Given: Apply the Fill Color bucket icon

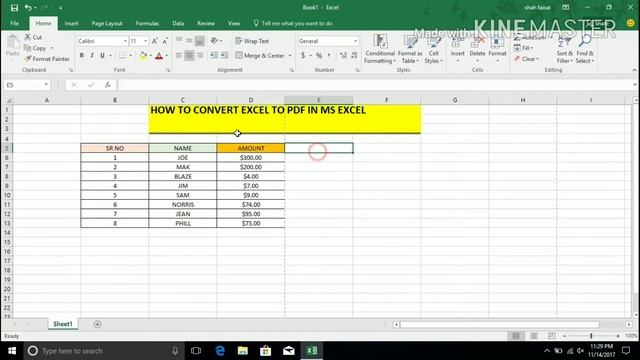Looking at the screenshot, I should coord(143,56).
